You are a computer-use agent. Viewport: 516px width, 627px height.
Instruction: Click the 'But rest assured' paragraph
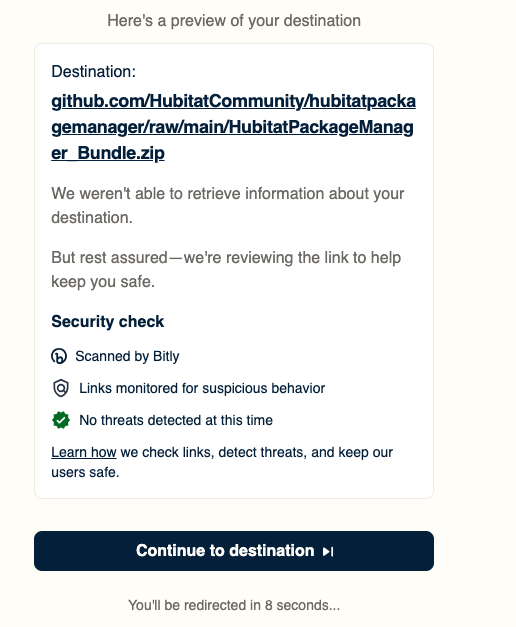pyautogui.click(x=226, y=270)
